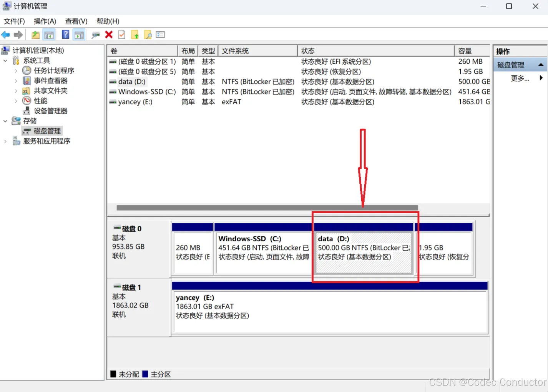
Task: Expand the 共享文件夹 node
Action: point(16,91)
